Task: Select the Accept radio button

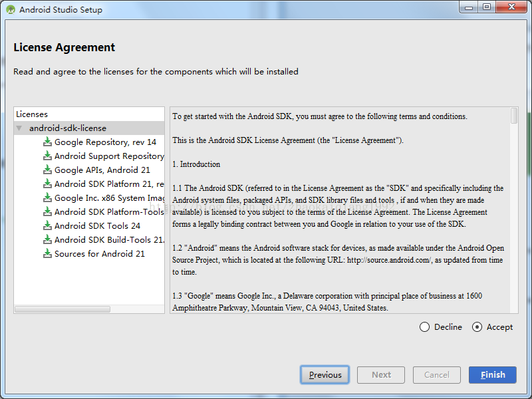Action: 477,327
